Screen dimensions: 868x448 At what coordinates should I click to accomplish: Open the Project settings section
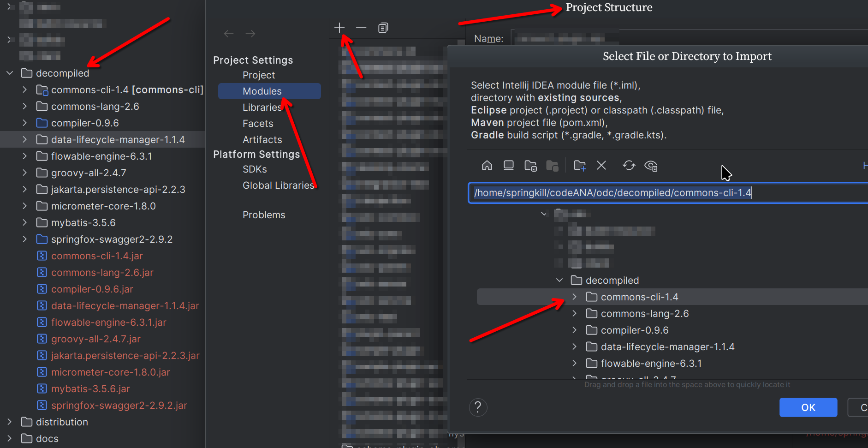(259, 75)
